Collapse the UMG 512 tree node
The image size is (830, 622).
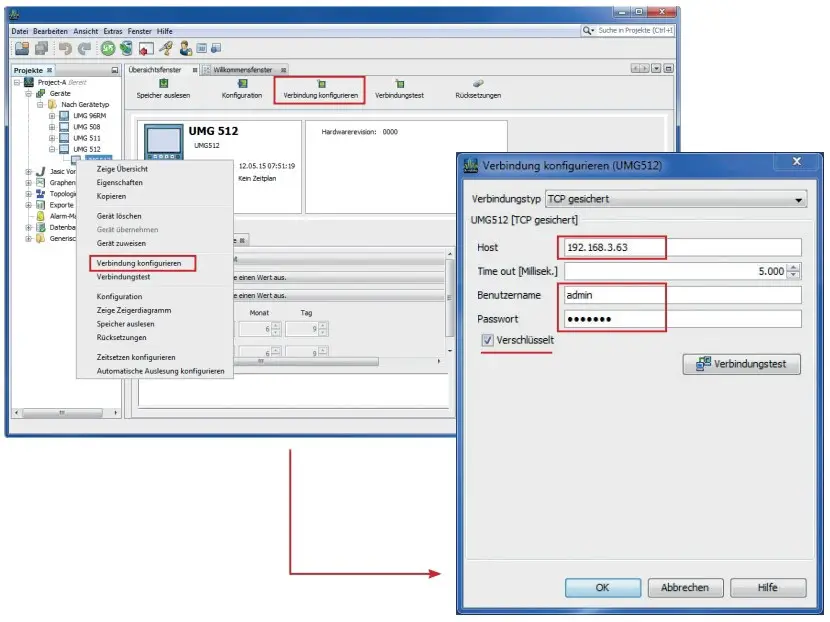point(52,149)
